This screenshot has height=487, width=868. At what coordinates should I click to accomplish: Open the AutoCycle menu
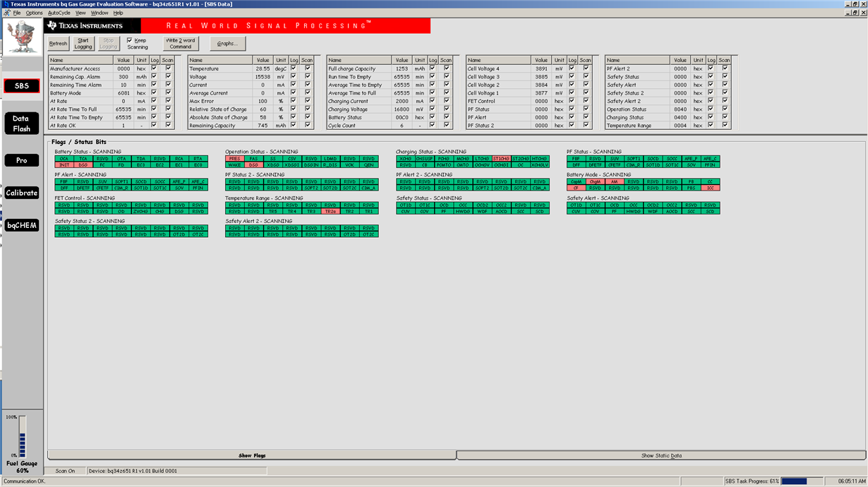(59, 13)
